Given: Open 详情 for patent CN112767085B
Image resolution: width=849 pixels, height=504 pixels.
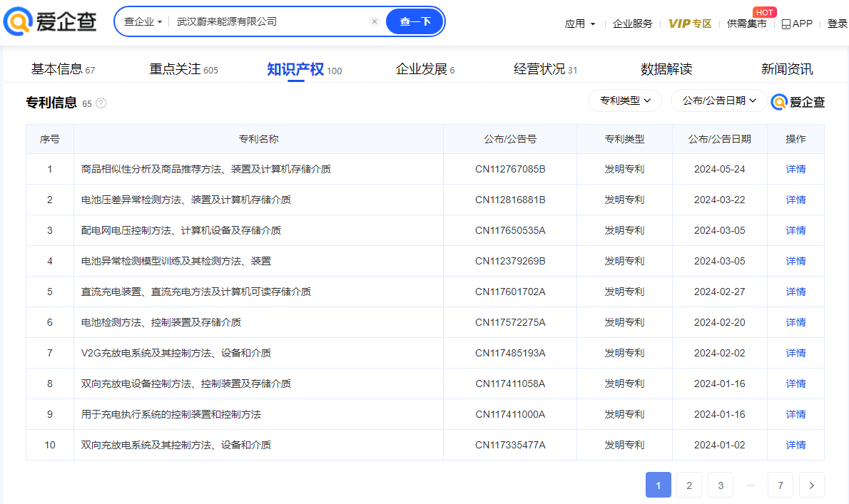Looking at the screenshot, I should 795,169.
